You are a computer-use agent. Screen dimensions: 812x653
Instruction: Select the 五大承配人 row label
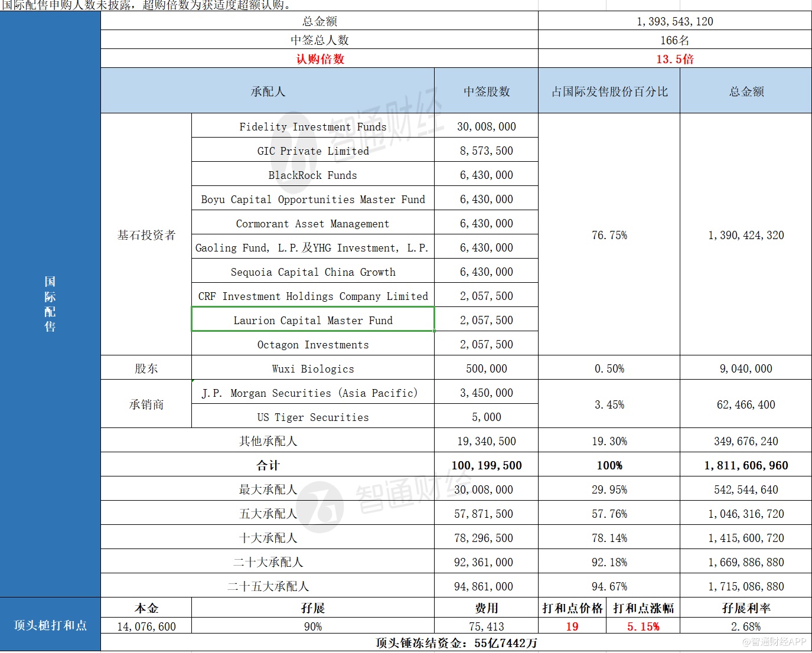[268, 514]
